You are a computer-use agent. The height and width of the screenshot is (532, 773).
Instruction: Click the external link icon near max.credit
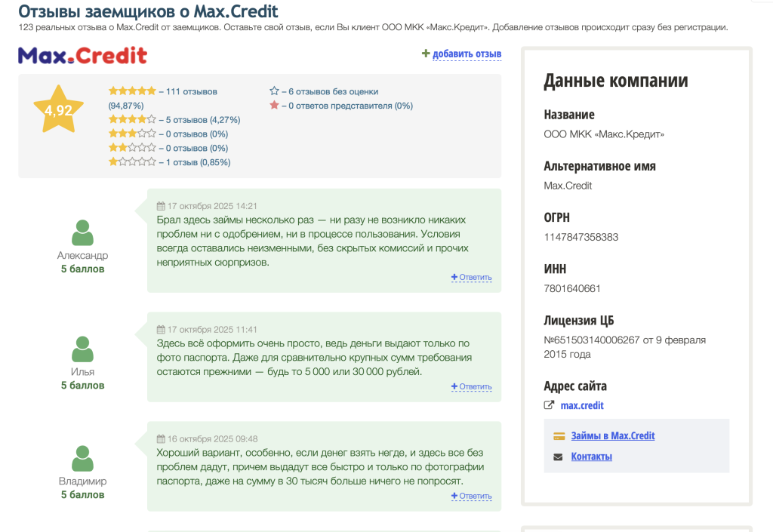tap(550, 405)
